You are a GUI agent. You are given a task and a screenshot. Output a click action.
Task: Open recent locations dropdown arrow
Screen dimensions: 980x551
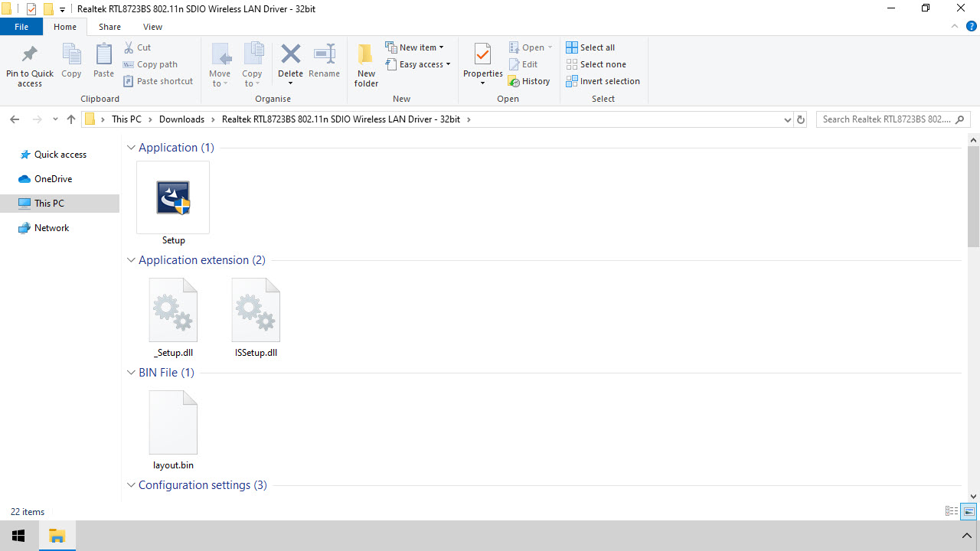click(x=55, y=119)
